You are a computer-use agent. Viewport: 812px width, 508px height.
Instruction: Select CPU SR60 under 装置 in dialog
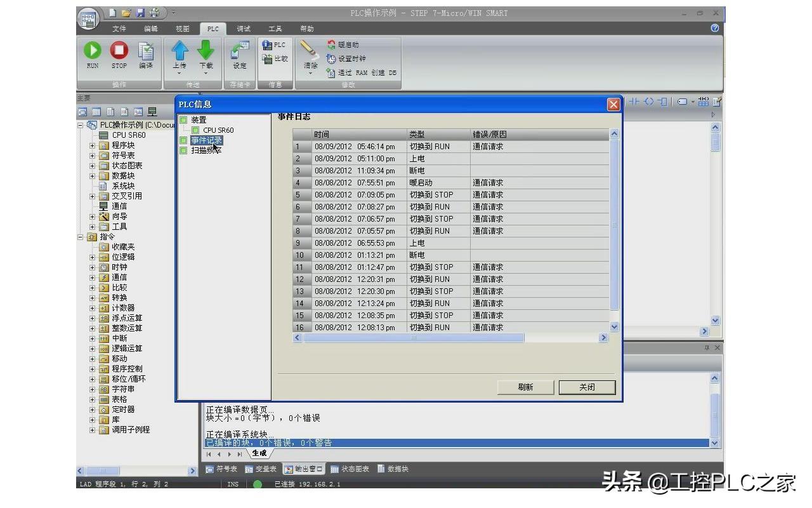pyautogui.click(x=218, y=130)
